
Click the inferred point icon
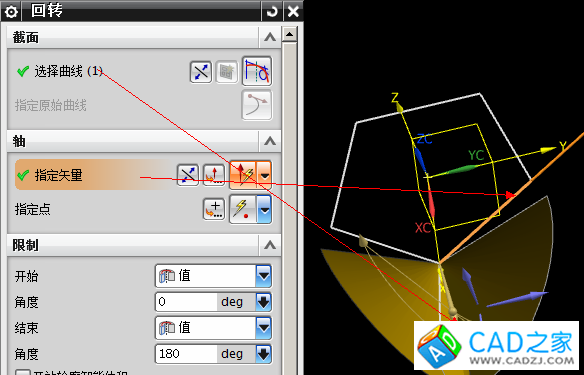coord(243,209)
